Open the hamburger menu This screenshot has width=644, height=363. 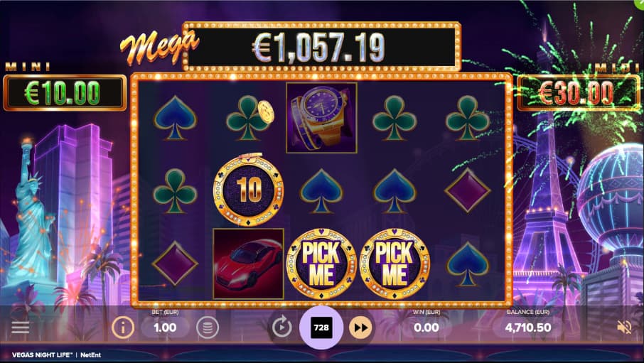[20, 327]
